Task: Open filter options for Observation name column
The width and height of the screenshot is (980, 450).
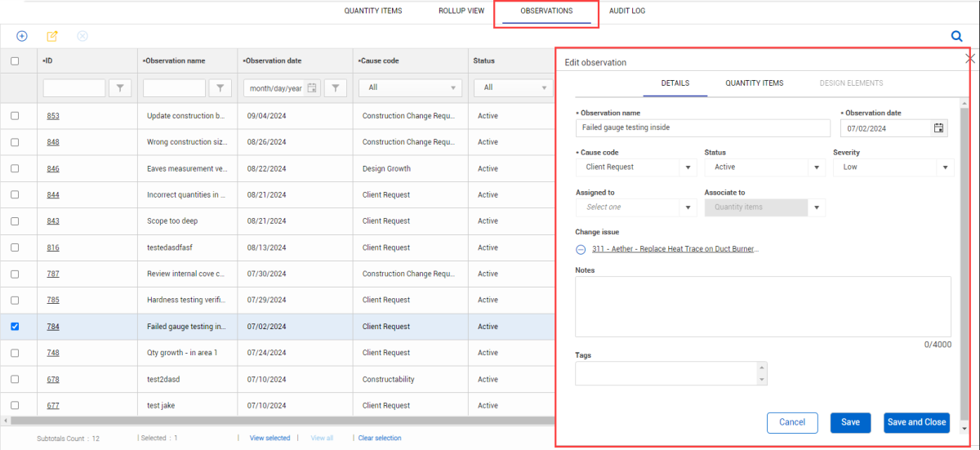Action: 220,88
